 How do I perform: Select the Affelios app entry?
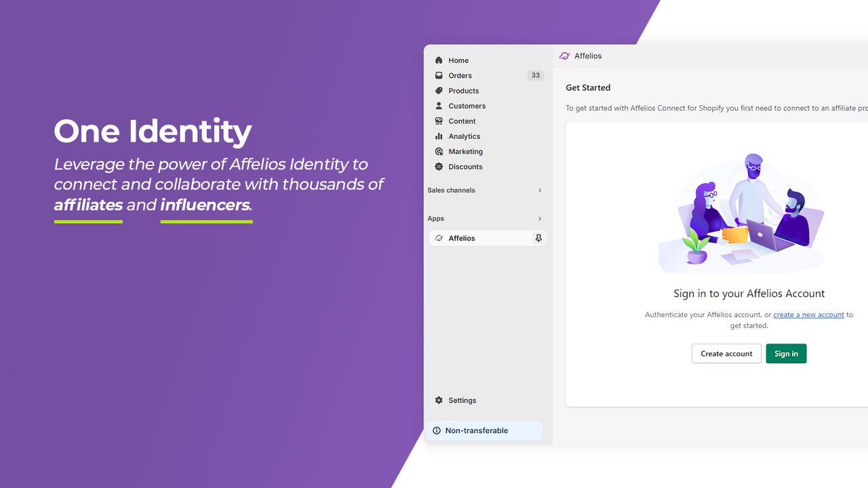(x=487, y=238)
